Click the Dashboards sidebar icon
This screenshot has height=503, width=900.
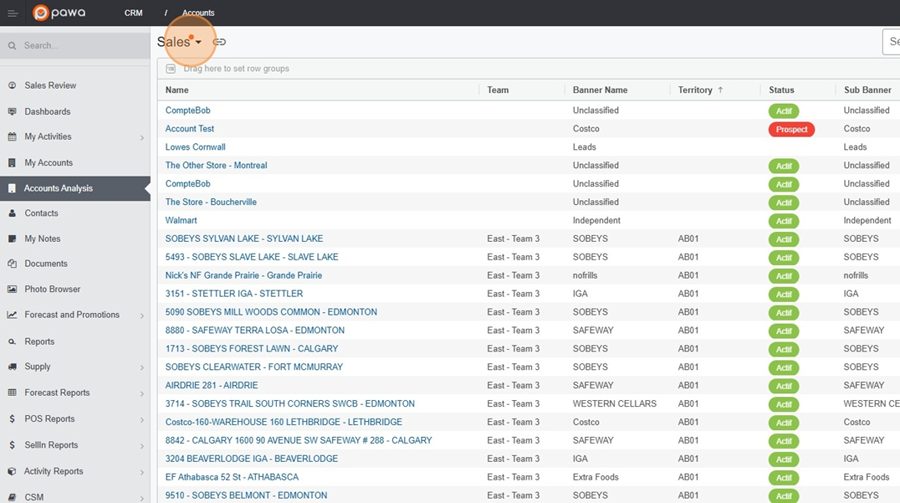12,111
